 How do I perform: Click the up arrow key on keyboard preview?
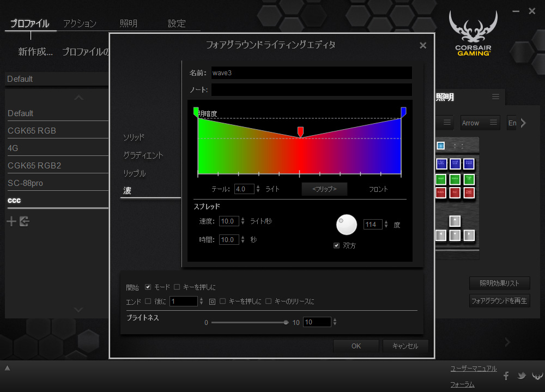[x=455, y=221]
